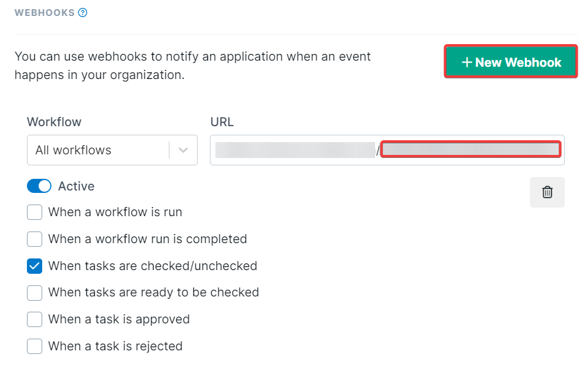588x365 pixels.
Task: Click the 'URL' field label
Action: [221, 122]
